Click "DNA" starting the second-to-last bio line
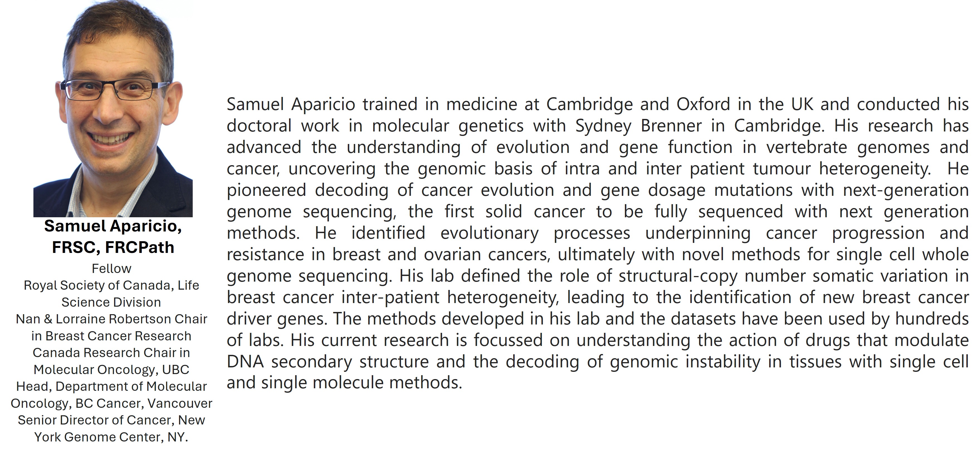 [x=245, y=362]
